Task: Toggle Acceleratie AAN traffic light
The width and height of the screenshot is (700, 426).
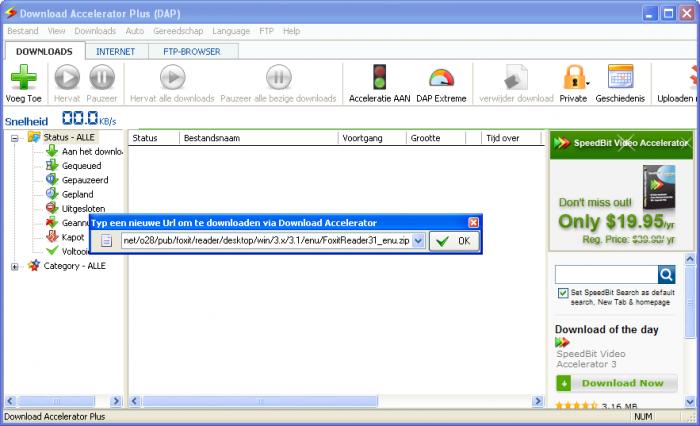Action: click(379, 78)
